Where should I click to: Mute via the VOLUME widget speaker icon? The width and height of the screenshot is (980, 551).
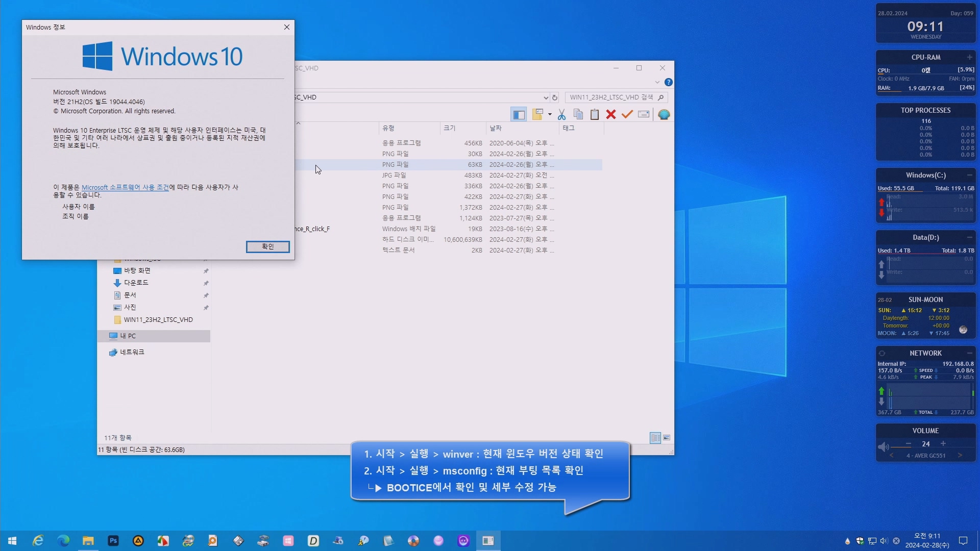coord(883,447)
